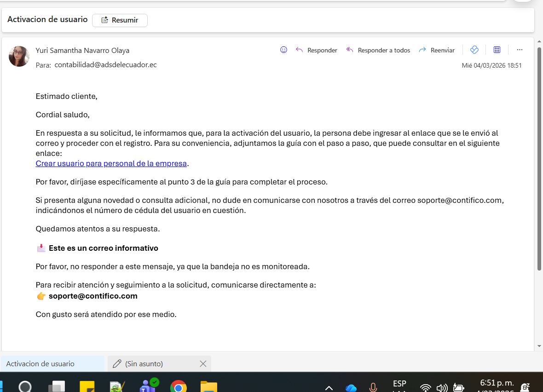Click the microphone tray icon
The width and height of the screenshot is (543, 392).
pyautogui.click(x=373, y=387)
